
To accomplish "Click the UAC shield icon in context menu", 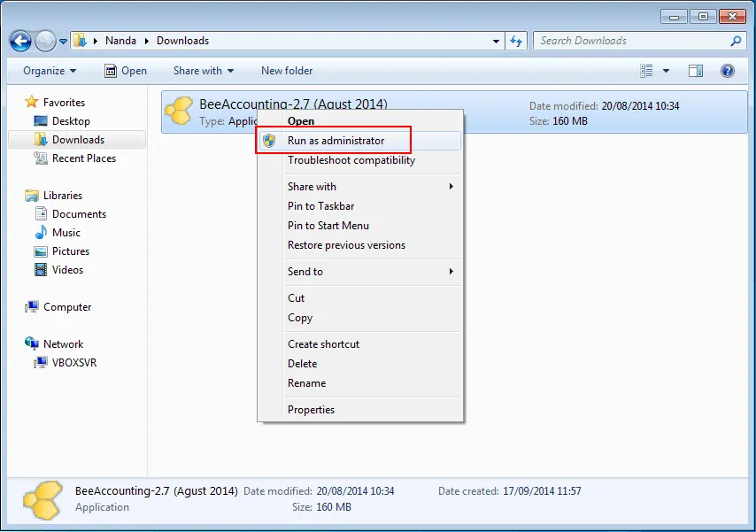I will tap(269, 141).
